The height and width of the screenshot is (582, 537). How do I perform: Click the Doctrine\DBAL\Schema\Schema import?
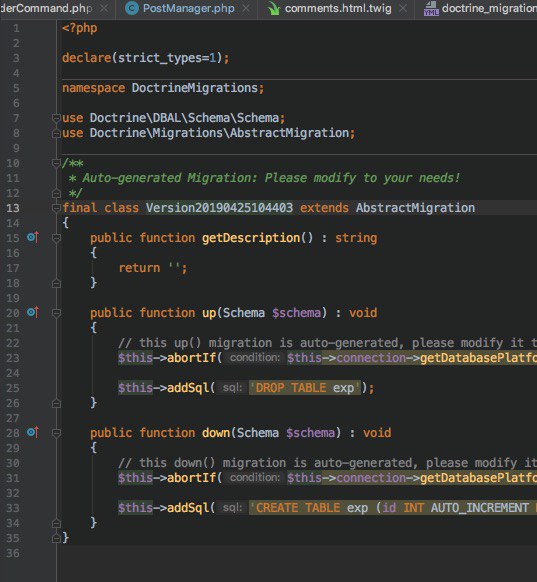click(184, 118)
